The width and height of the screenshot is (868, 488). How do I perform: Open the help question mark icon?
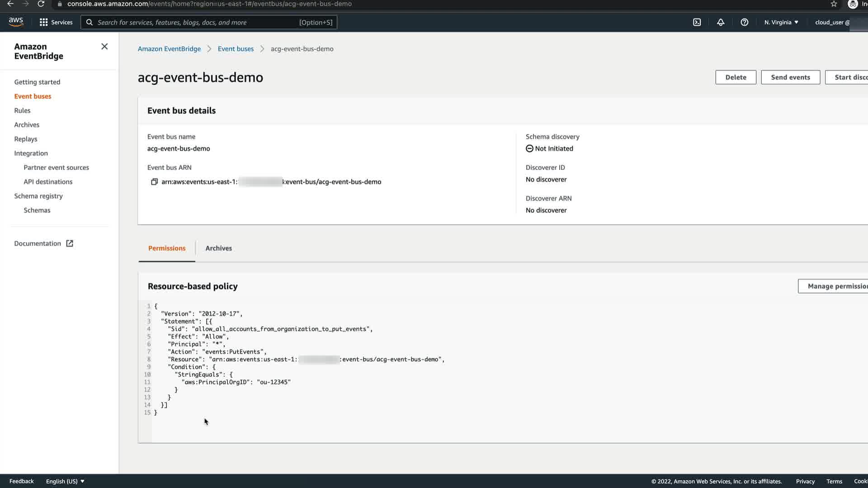[x=744, y=22]
